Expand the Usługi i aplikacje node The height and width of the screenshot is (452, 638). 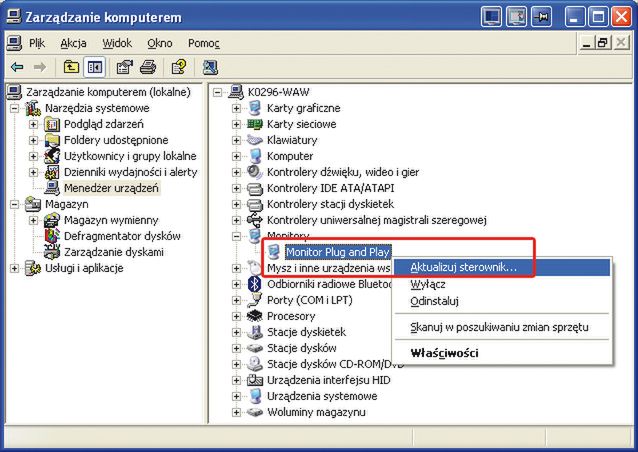[14, 268]
